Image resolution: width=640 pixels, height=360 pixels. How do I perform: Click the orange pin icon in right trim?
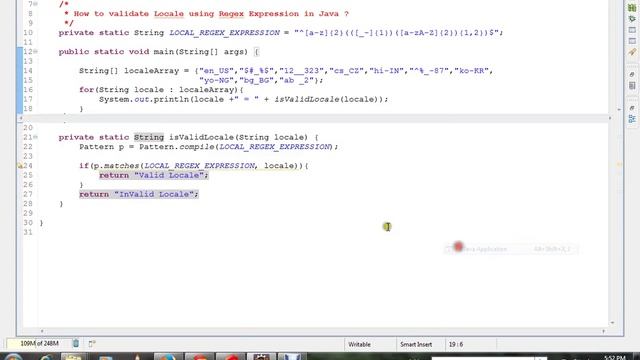point(632,52)
